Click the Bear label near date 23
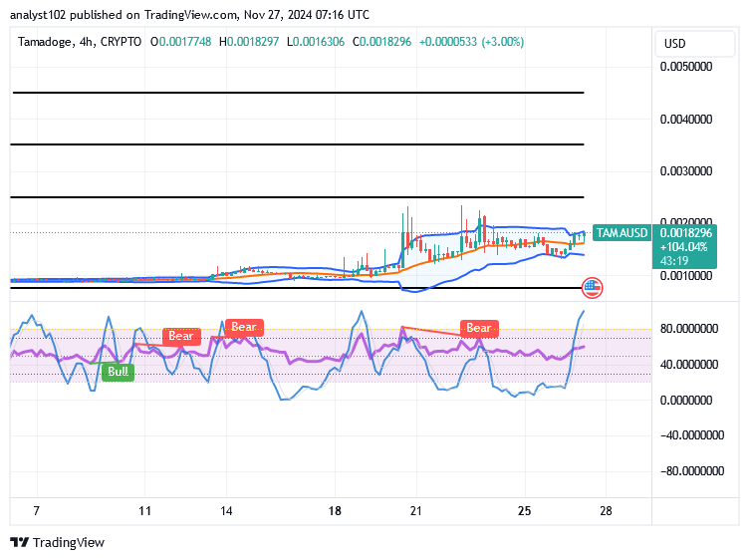The height and width of the screenshot is (560, 749). (x=479, y=328)
